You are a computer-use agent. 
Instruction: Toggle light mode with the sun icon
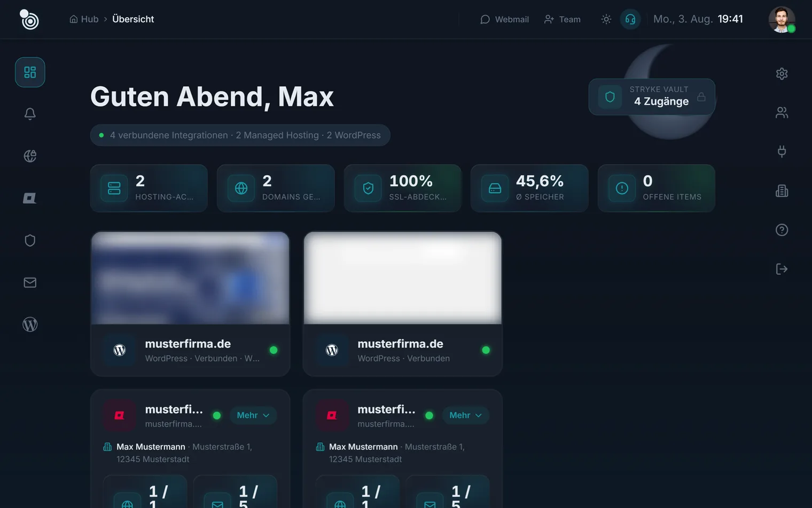coord(606,19)
